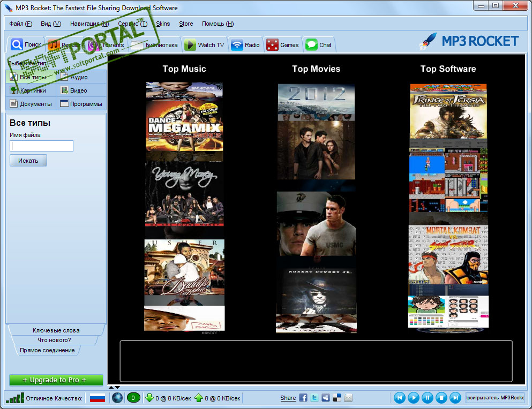Click the small down arrow panel collapser
This screenshot has height=409, width=532.
(x=117, y=387)
